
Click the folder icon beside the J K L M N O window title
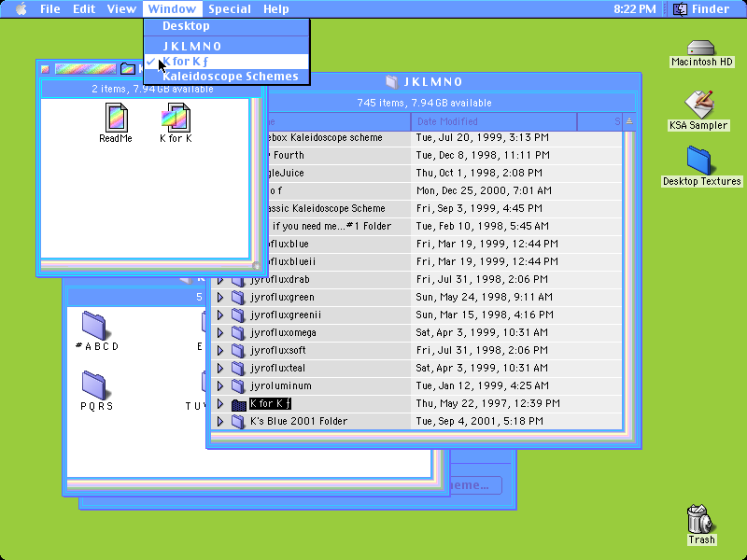pos(391,82)
